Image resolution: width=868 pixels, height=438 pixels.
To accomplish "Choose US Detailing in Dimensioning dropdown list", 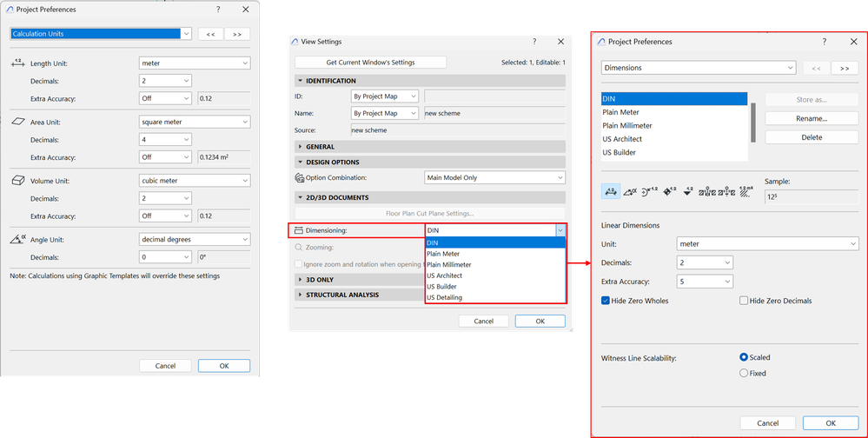I will point(495,297).
